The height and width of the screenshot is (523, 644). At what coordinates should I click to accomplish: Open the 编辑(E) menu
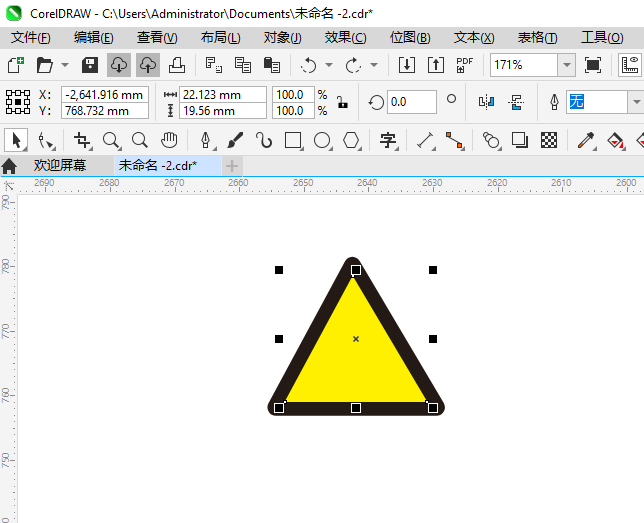click(94, 38)
